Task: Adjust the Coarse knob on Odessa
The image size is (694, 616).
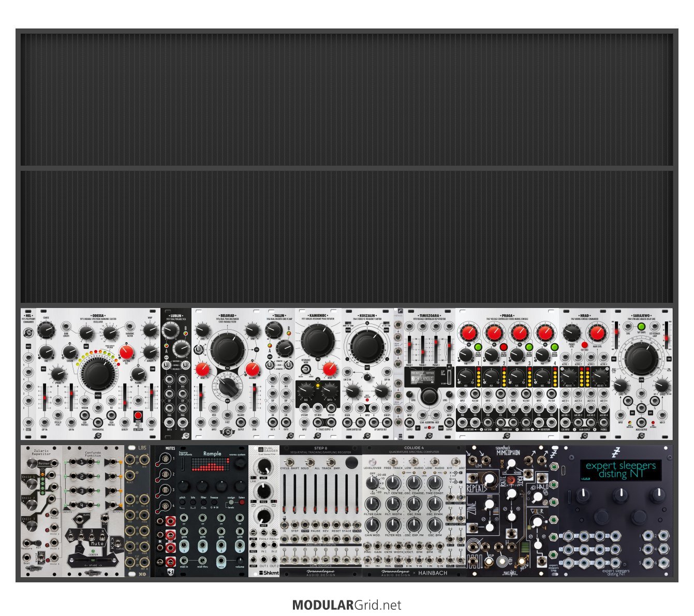Action: click(x=46, y=330)
